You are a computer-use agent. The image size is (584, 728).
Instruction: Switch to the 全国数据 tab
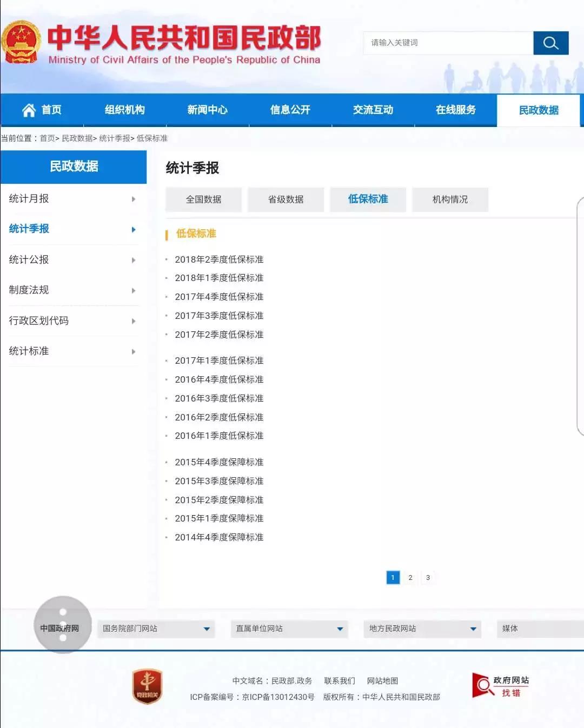(x=203, y=199)
